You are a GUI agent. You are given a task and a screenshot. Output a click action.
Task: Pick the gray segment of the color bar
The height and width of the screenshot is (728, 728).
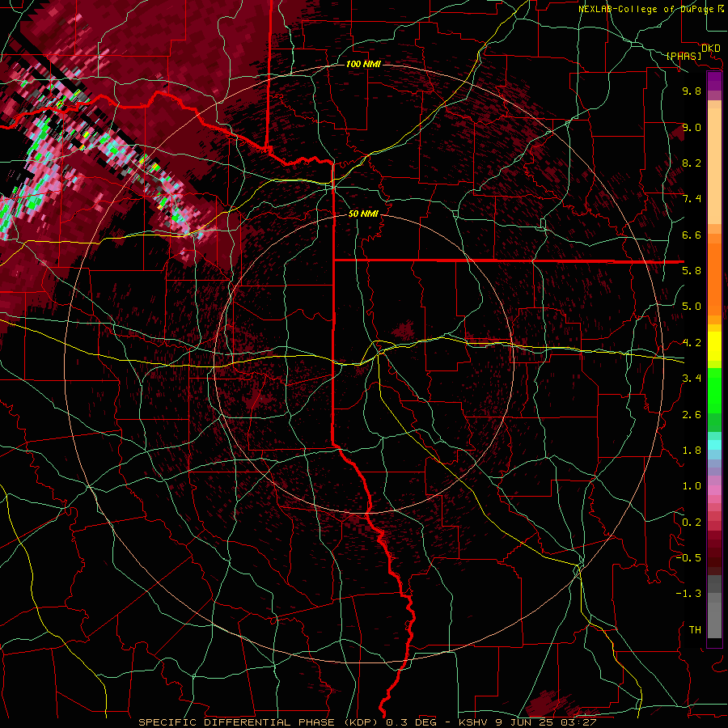click(714, 608)
